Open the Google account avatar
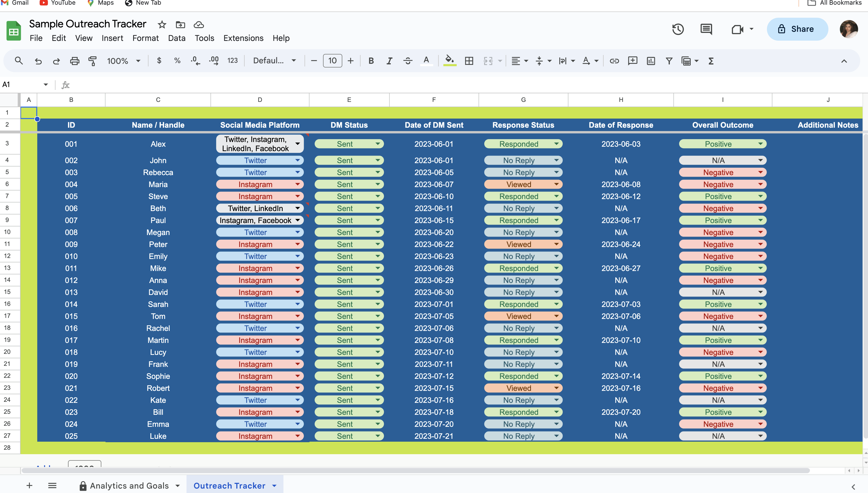 (x=849, y=29)
